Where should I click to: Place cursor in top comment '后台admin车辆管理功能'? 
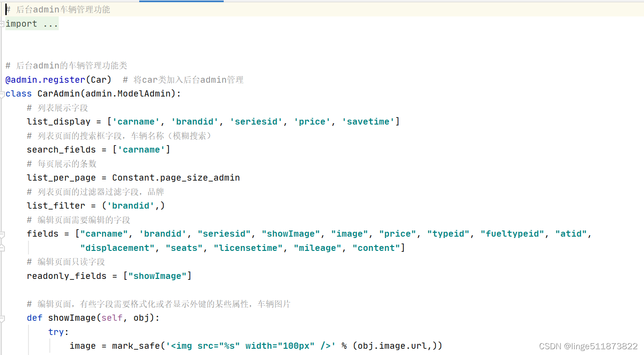(x=63, y=9)
